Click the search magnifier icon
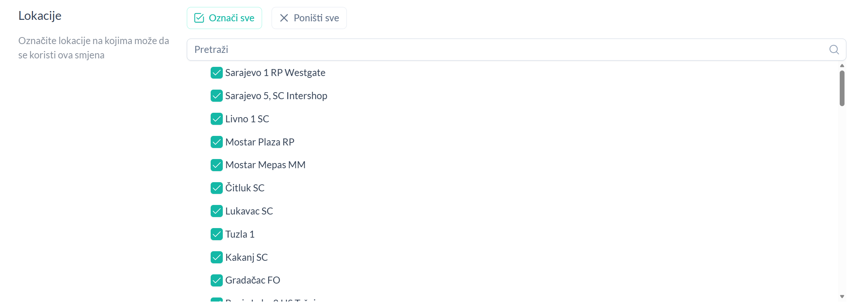Image resolution: width=868 pixels, height=303 pixels. (834, 50)
